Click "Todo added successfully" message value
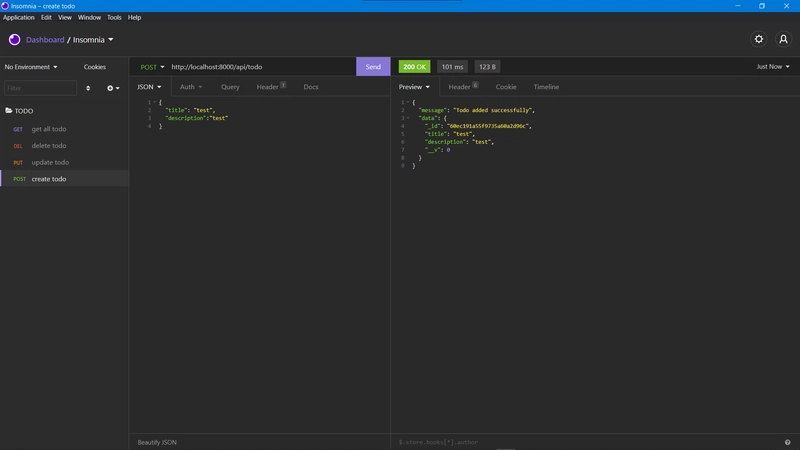This screenshot has width=800, height=450. pos(492,110)
